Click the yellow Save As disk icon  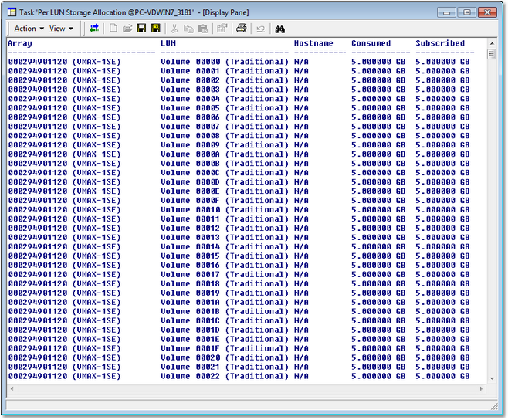click(x=156, y=29)
